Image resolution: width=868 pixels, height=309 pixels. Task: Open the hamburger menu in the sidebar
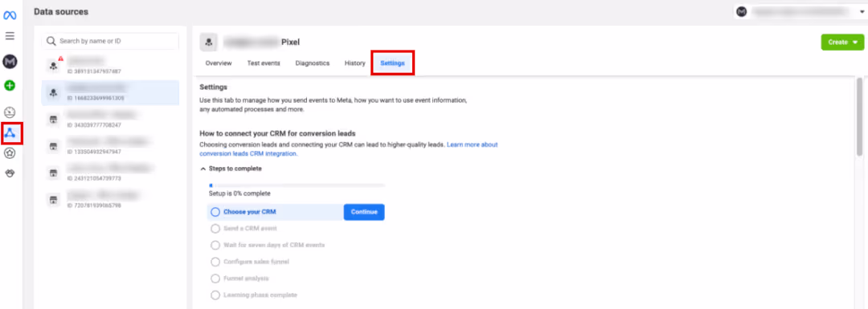[x=10, y=36]
